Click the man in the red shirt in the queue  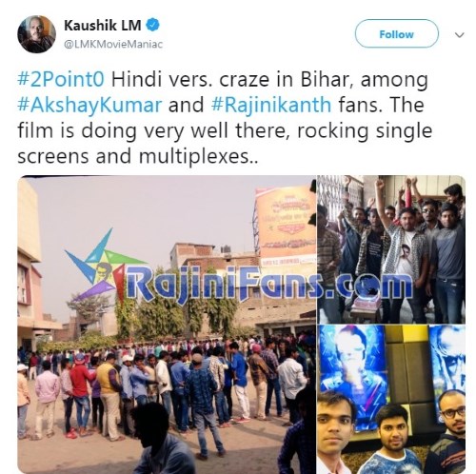click(x=79, y=393)
